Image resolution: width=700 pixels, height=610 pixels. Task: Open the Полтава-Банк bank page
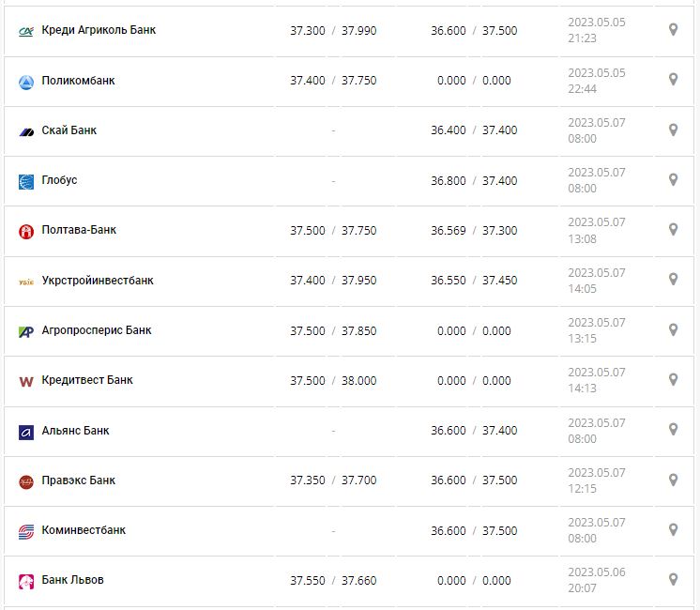coord(79,230)
